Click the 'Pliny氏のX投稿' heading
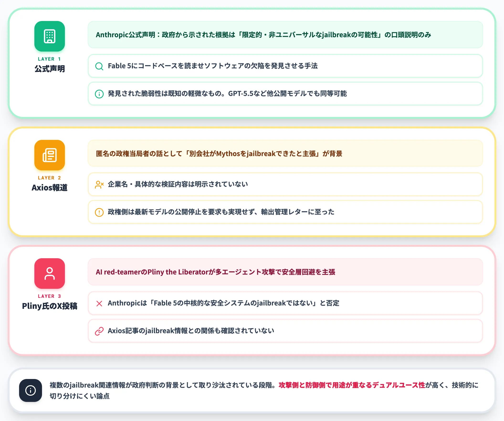Image resolution: width=504 pixels, height=421 pixels. coord(50,306)
